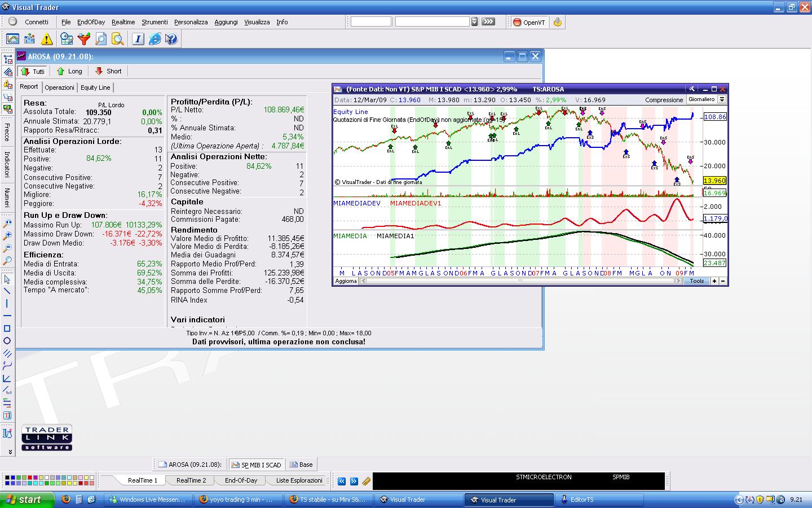This screenshot has width=812, height=508.
Task: Click the rewind double-arrow left button
Action: pyautogui.click(x=342, y=481)
